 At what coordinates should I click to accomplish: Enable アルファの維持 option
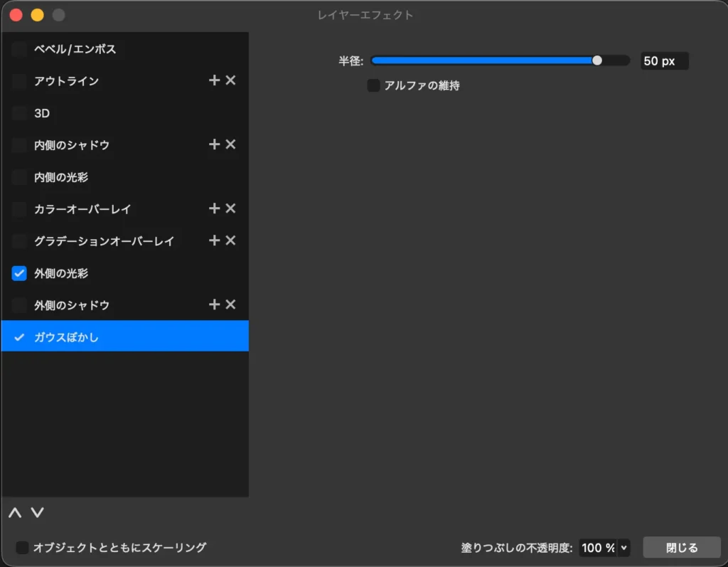click(x=373, y=85)
